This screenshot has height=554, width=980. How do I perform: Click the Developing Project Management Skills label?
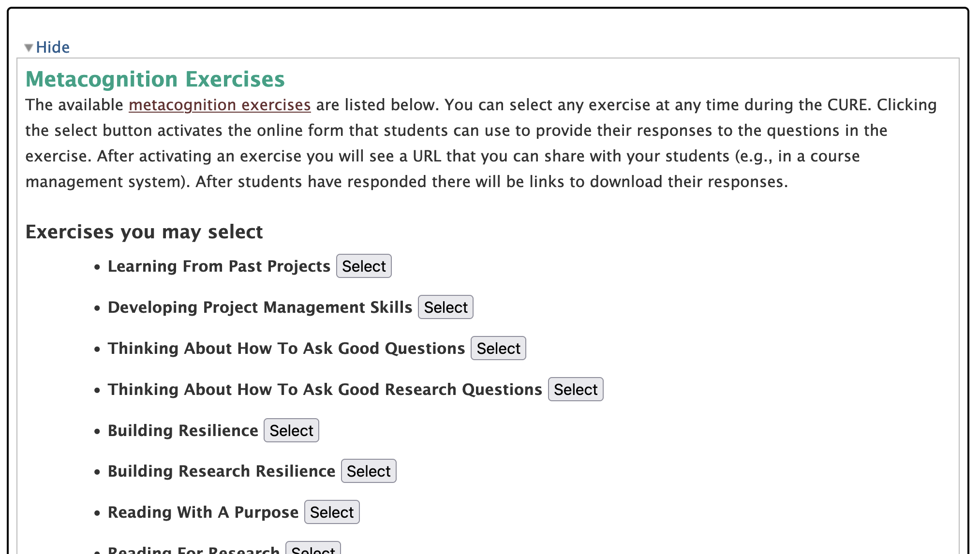click(x=260, y=307)
